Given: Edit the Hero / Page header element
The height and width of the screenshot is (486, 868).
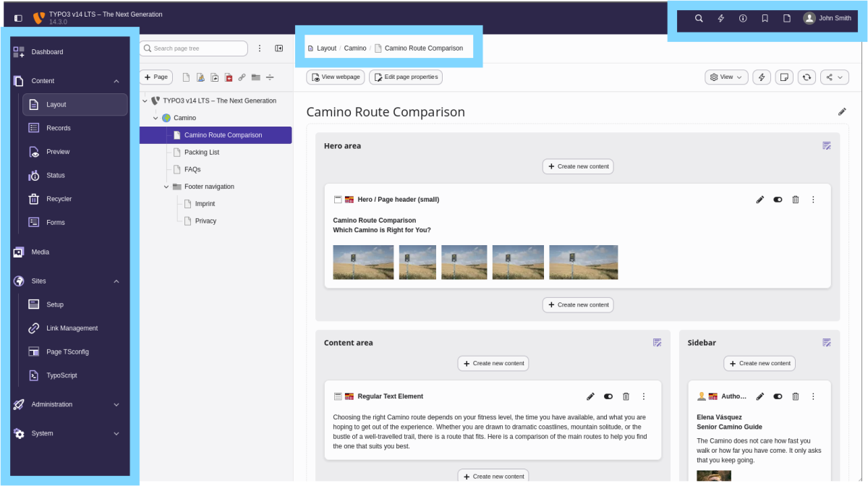Looking at the screenshot, I should 760,200.
